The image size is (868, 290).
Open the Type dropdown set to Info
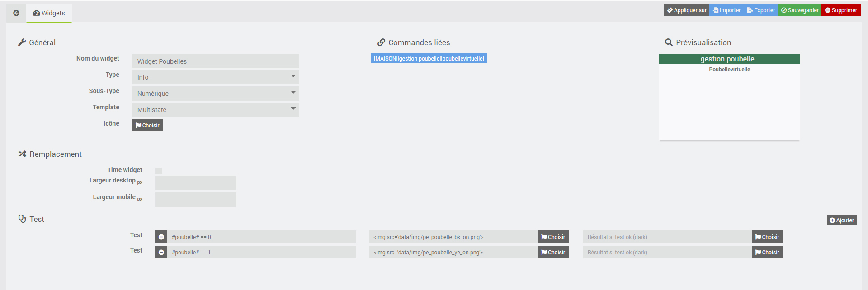[216, 77]
